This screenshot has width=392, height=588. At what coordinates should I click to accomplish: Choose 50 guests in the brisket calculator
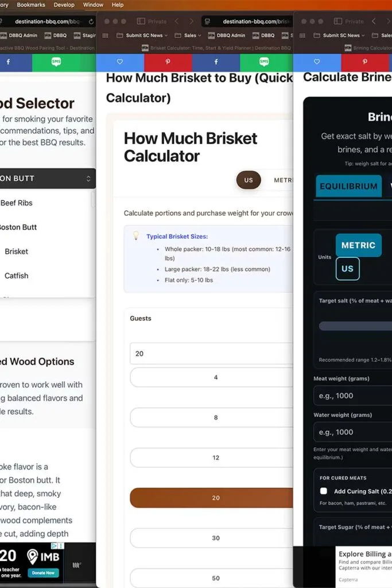click(x=215, y=578)
